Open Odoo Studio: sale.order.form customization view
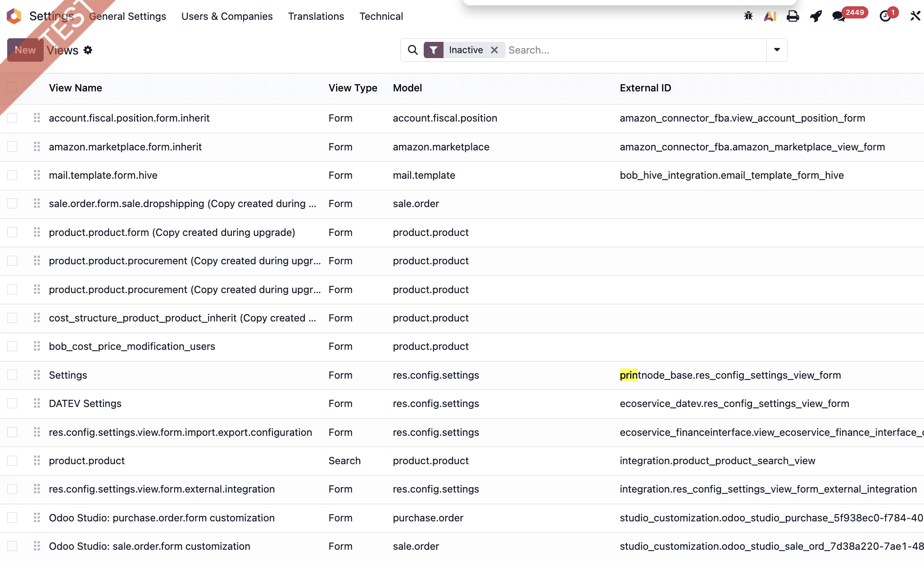Screen dimensions: 924x561 pos(149,546)
